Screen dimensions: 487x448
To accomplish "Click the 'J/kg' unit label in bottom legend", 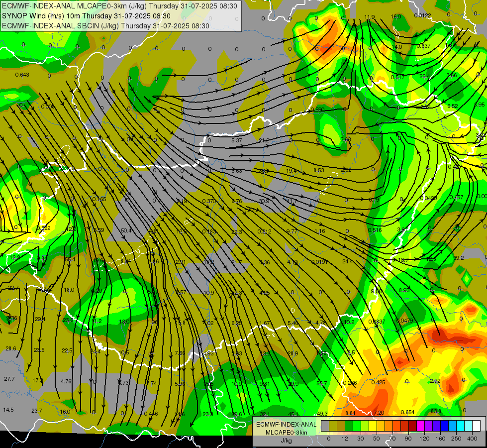I will (x=286, y=441).
